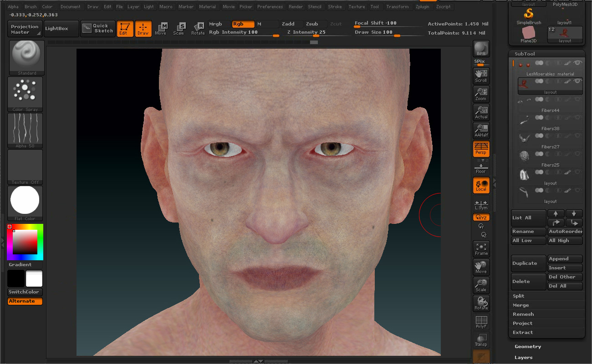Toggle Transp transparency mode
The height and width of the screenshot is (364, 592).
(481, 340)
